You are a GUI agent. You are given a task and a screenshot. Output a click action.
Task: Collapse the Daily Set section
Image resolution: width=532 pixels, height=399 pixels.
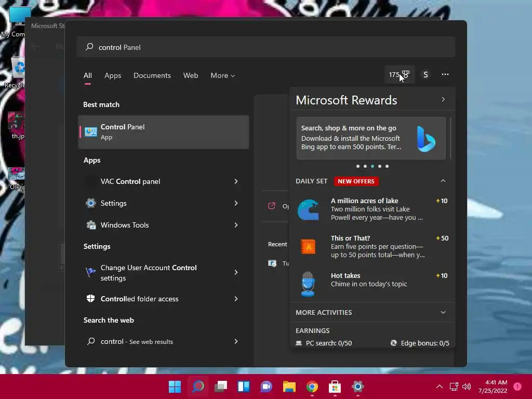(x=443, y=181)
